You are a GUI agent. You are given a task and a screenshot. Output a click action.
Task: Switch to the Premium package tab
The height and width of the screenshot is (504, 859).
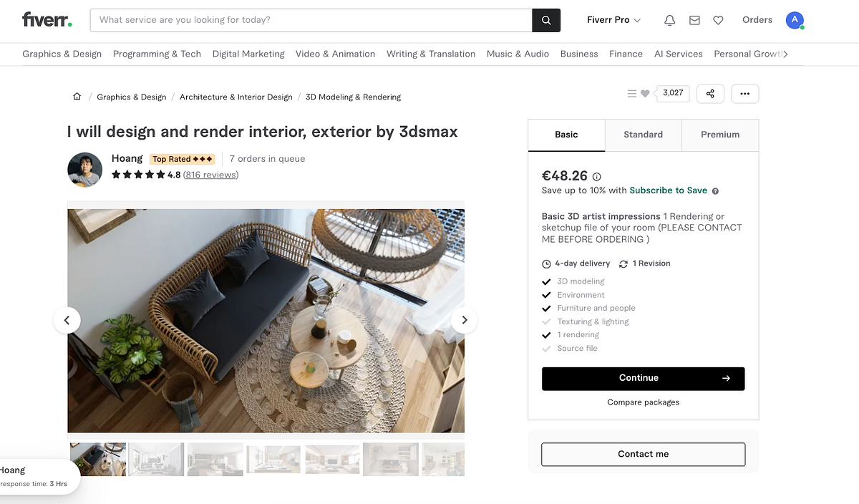click(719, 134)
